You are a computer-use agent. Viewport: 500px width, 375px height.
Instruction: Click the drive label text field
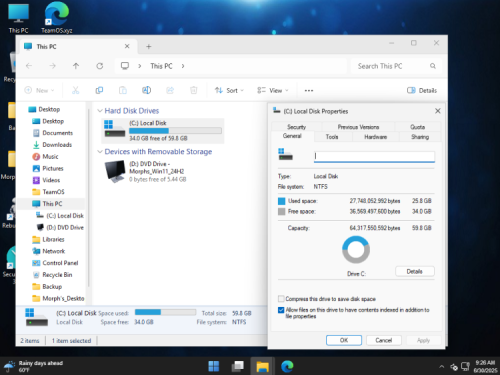tap(374, 156)
